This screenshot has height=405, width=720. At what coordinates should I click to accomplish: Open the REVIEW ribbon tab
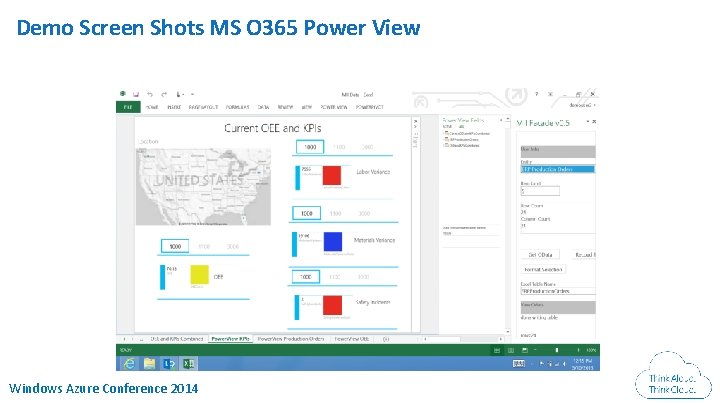click(x=285, y=107)
